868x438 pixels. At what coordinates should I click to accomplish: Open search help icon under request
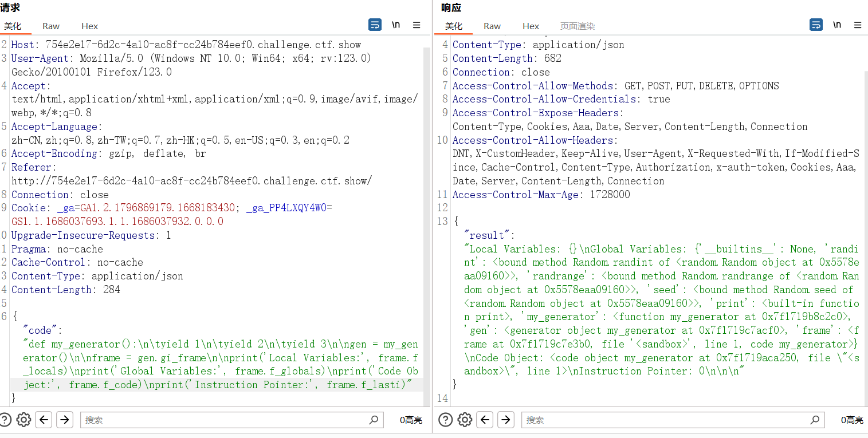(5, 420)
